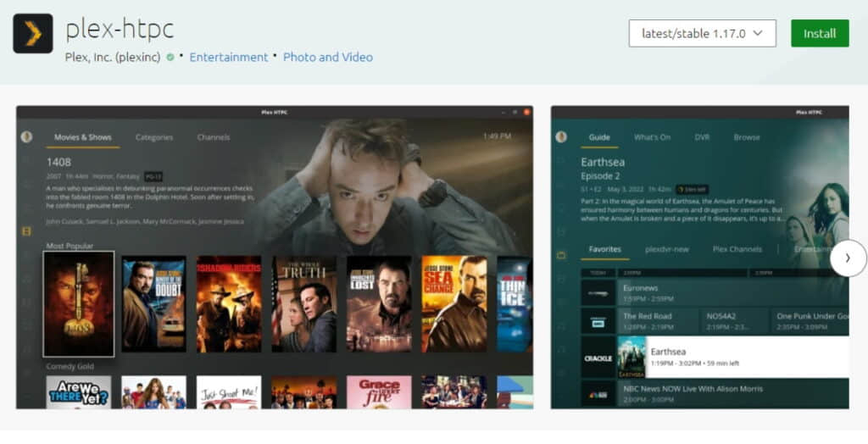Select Movies & Shows tab in screenshot

coord(82,137)
